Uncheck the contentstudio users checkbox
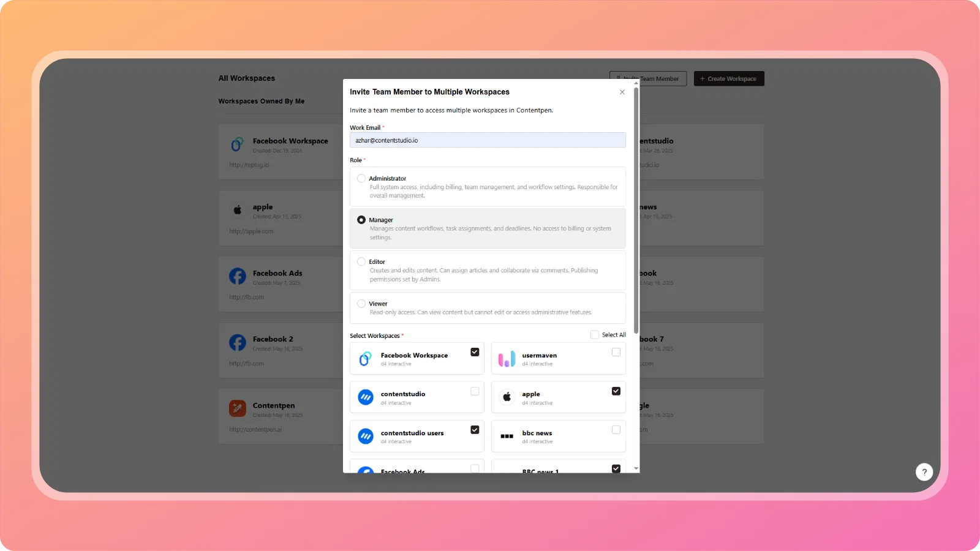980x551 pixels. 475,430
